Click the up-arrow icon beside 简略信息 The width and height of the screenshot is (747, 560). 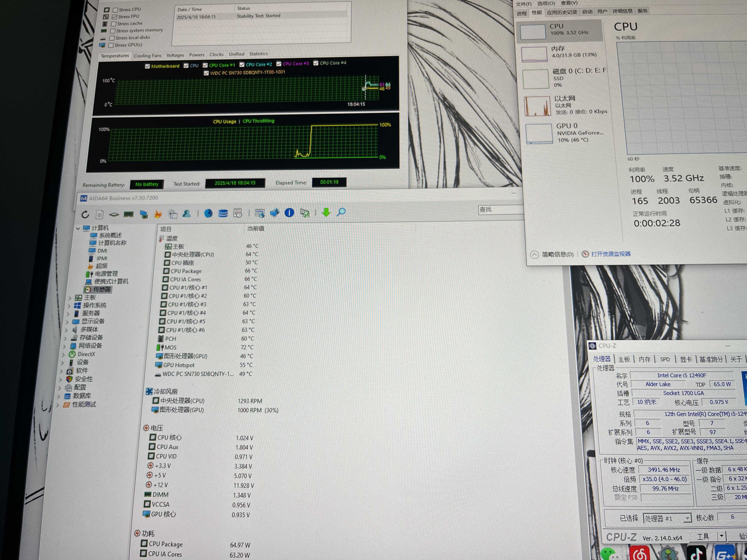pos(534,255)
